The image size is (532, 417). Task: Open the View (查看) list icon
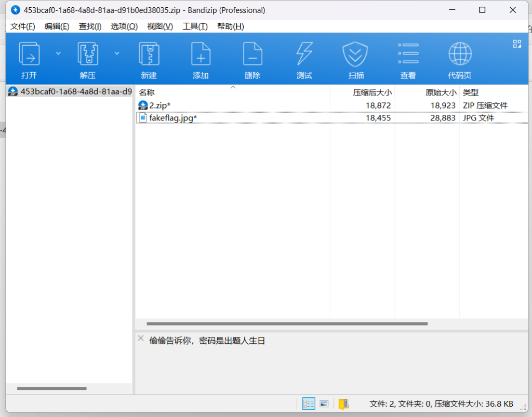tap(408, 54)
